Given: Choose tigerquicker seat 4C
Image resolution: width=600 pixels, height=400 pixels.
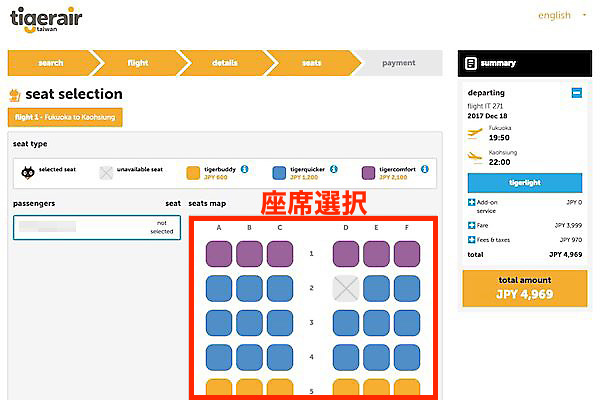Looking at the screenshot, I should click(x=280, y=357).
